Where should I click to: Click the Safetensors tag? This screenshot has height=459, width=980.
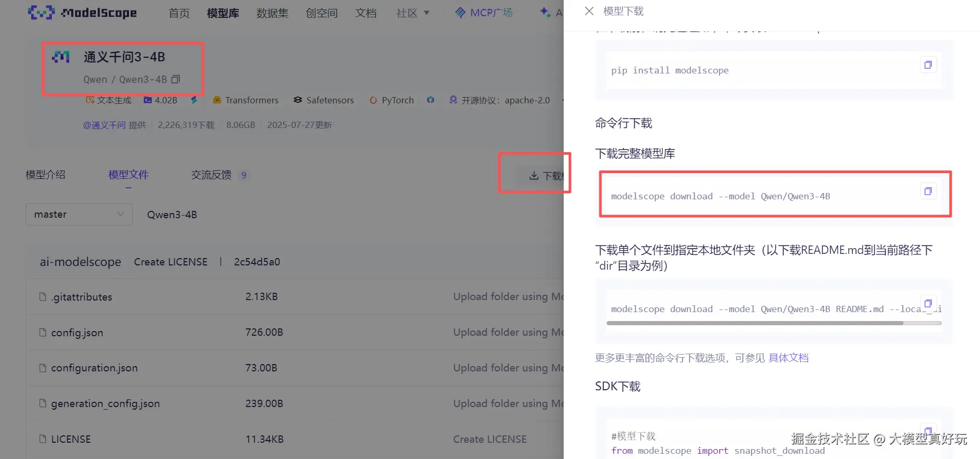pos(324,100)
